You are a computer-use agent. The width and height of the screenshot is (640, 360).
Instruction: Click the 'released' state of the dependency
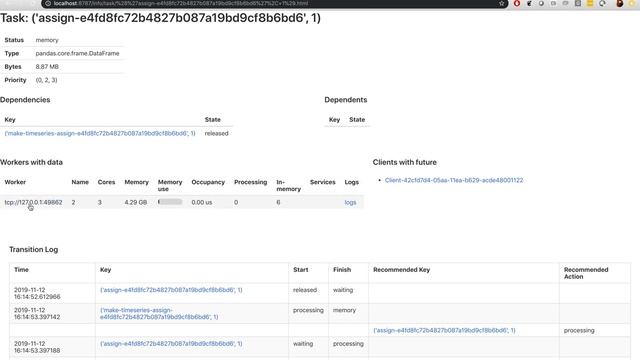click(216, 133)
